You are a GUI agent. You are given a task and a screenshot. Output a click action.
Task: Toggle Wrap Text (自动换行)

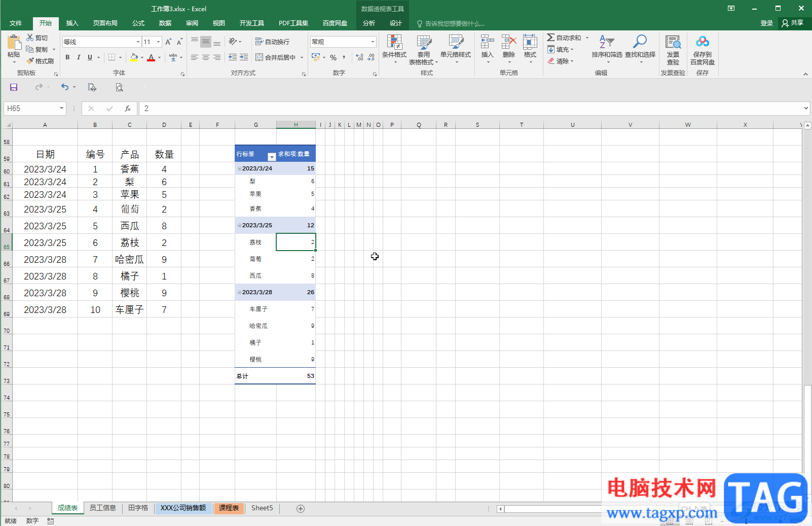[272, 42]
